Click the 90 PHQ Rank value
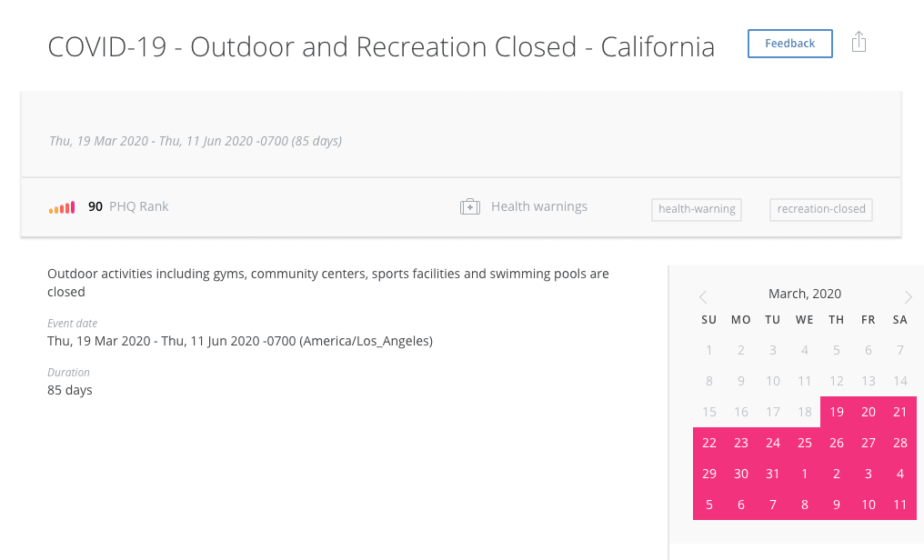 click(95, 206)
